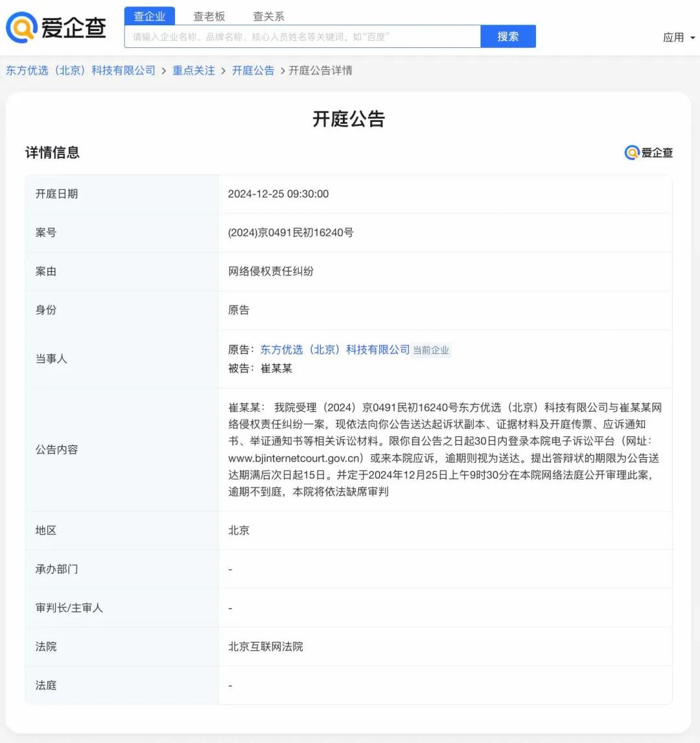Click the 地区 value 北京
700x743 pixels.
point(239,530)
